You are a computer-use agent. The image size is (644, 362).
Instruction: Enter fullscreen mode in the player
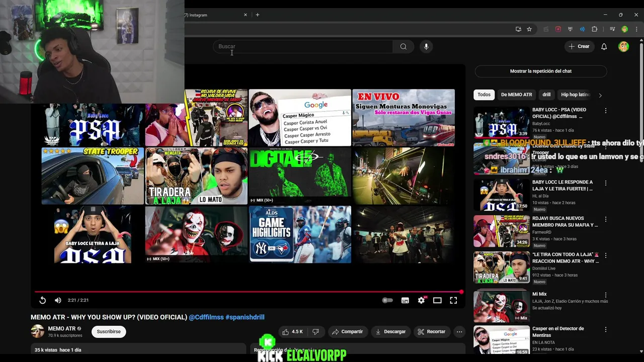453,300
